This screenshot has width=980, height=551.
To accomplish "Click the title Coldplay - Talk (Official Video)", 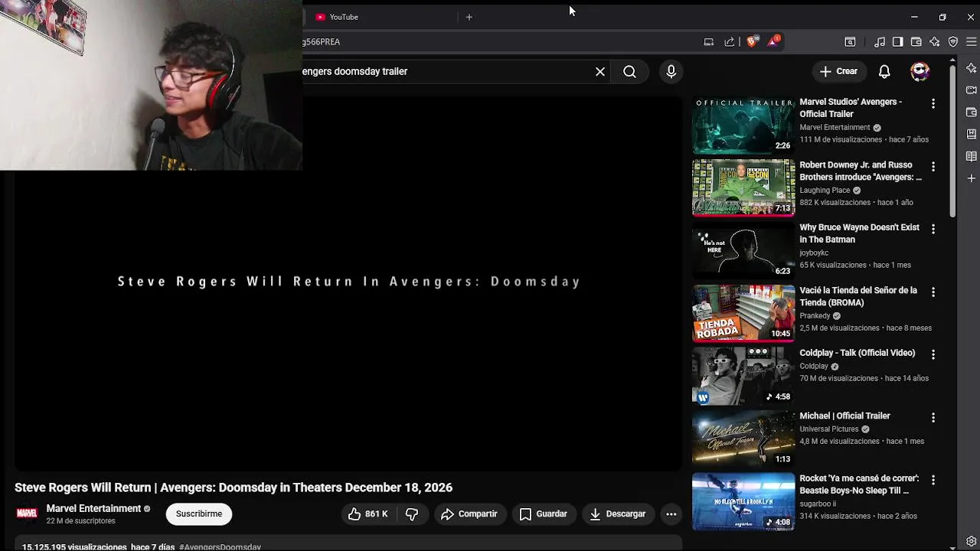I will [x=857, y=353].
